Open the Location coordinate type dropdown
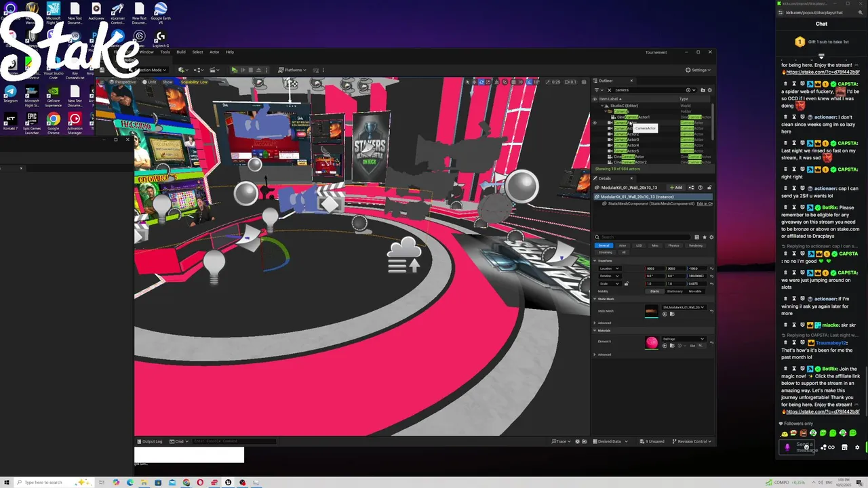Screen dimensions: 868x488 tap(610, 268)
